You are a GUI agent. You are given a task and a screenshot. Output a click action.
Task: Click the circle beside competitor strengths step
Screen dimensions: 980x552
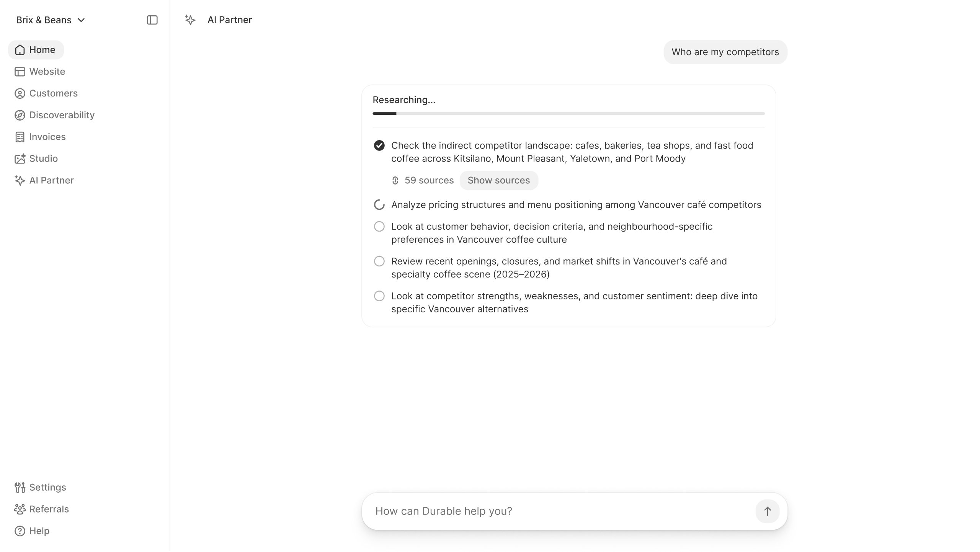tap(379, 296)
